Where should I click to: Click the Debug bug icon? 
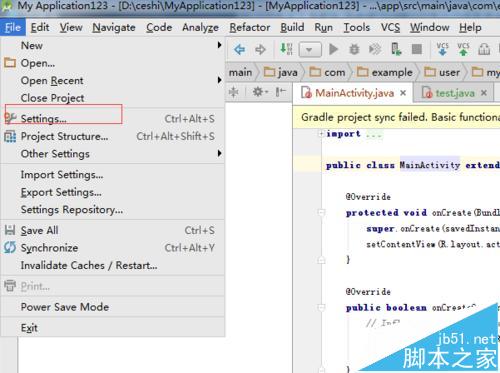[354, 49]
